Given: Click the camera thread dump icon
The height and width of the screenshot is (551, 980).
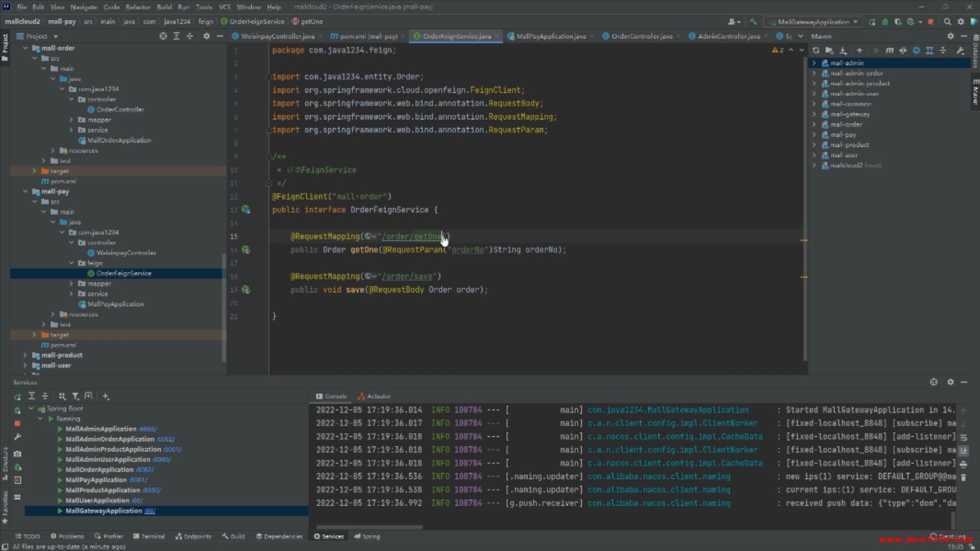Looking at the screenshot, I should (x=17, y=454).
